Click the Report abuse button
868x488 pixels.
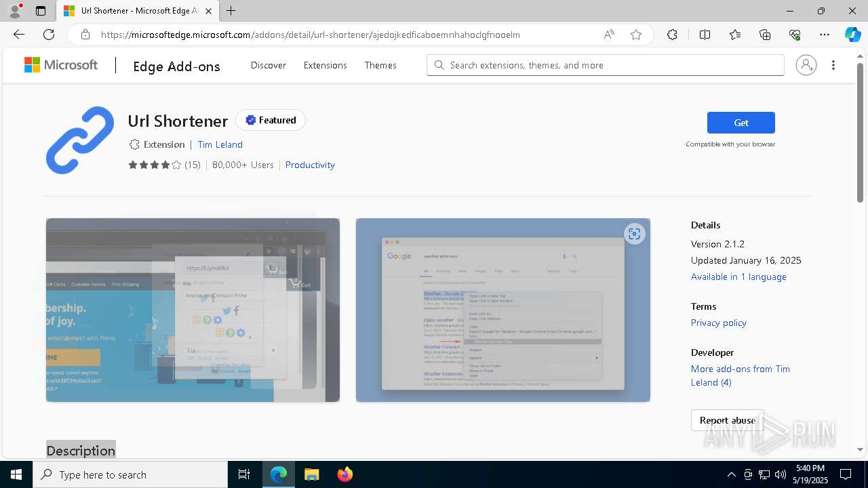point(728,420)
